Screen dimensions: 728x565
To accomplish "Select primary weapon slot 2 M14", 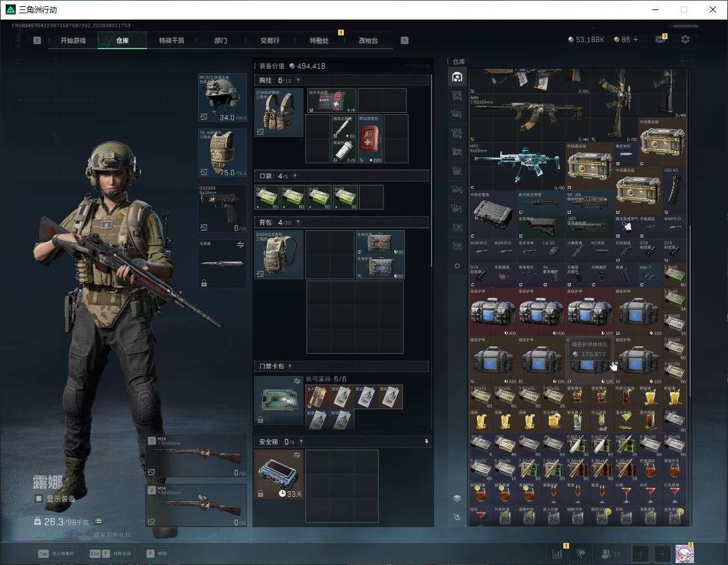I will pos(196,505).
